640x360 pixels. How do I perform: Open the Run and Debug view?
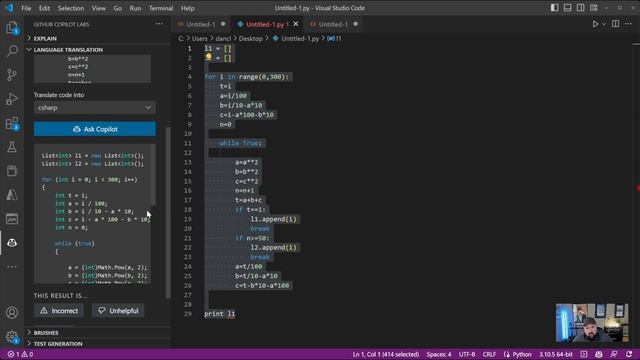pos(12,99)
